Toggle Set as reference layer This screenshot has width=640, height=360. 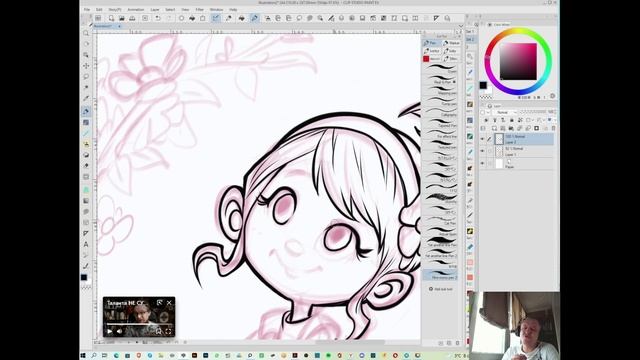[x=495, y=120]
